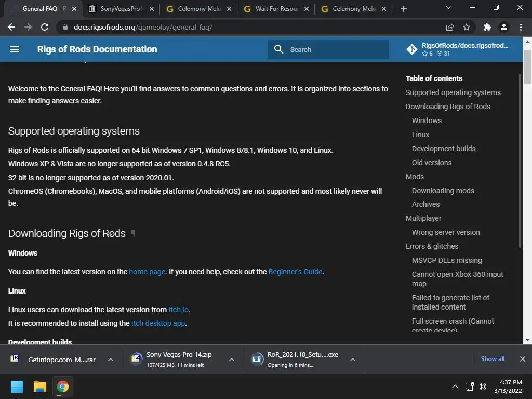Click the address bar URL

click(143, 27)
